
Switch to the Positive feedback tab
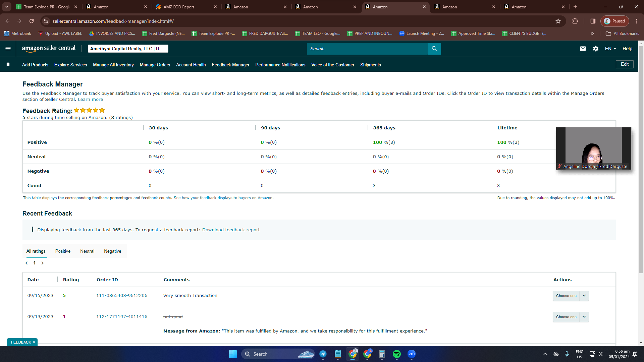click(x=63, y=251)
